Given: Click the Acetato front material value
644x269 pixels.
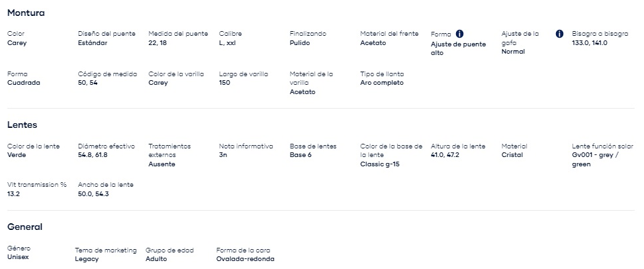Looking at the screenshot, I should coord(373,43).
